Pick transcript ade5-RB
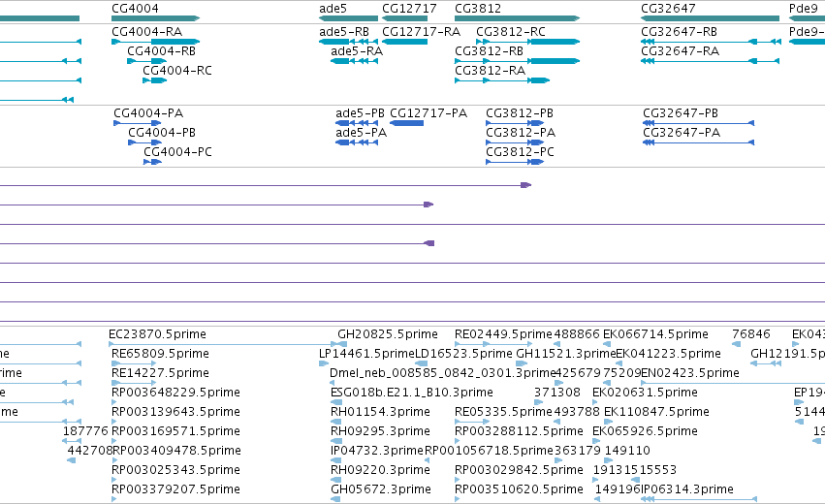 tap(344, 32)
